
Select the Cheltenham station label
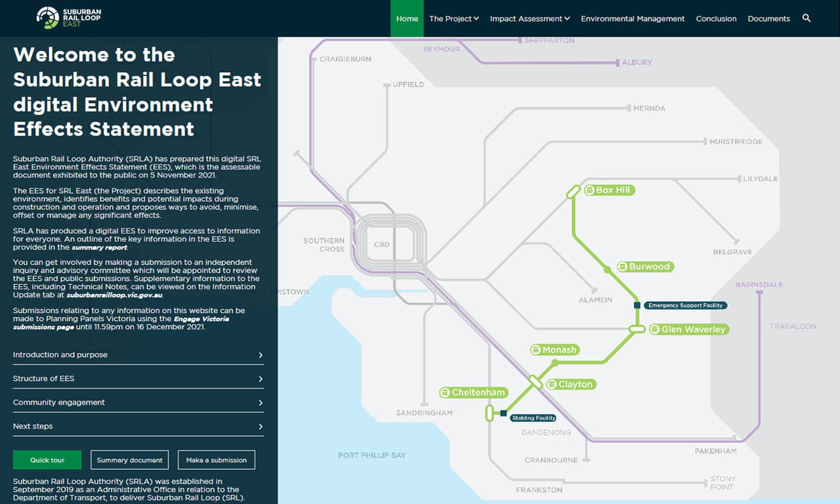474,392
